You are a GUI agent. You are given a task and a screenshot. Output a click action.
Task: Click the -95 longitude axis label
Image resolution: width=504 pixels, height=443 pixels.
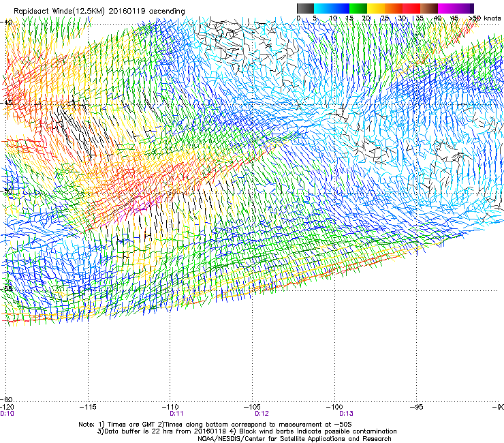click(417, 407)
